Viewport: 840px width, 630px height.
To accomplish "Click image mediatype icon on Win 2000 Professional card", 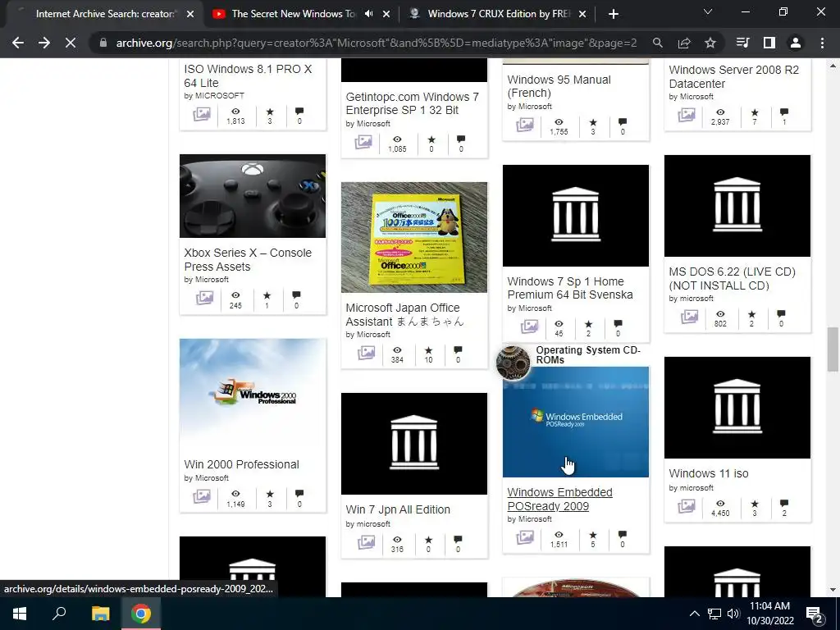I will (x=202, y=496).
